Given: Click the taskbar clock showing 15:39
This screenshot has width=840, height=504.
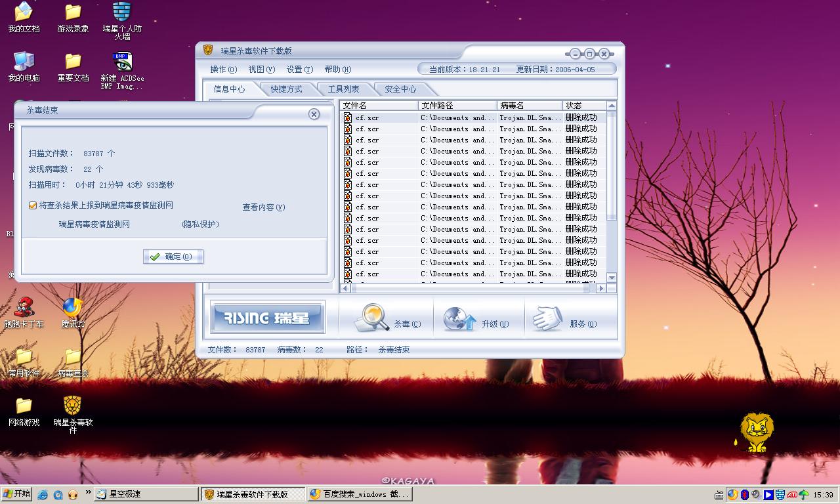Looking at the screenshot, I should 824,495.
